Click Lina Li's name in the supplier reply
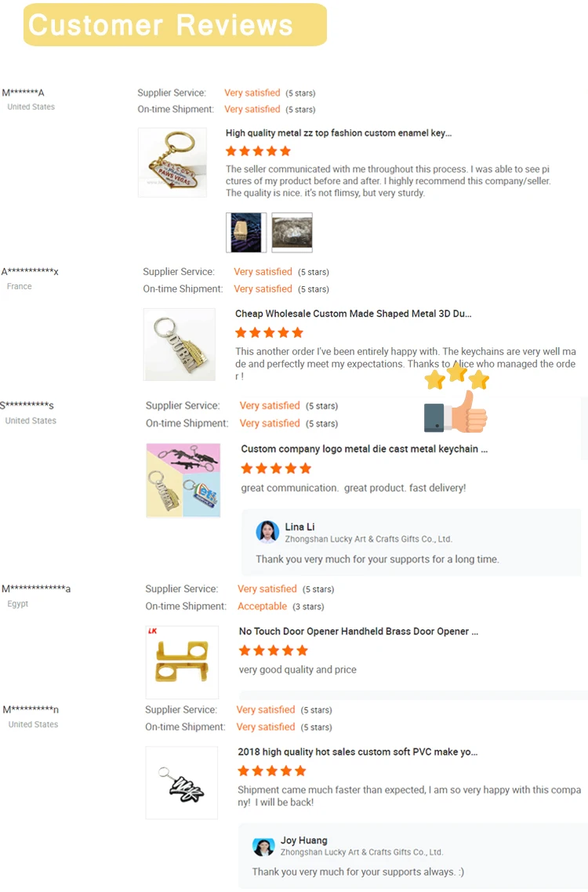 coord(300,527)
